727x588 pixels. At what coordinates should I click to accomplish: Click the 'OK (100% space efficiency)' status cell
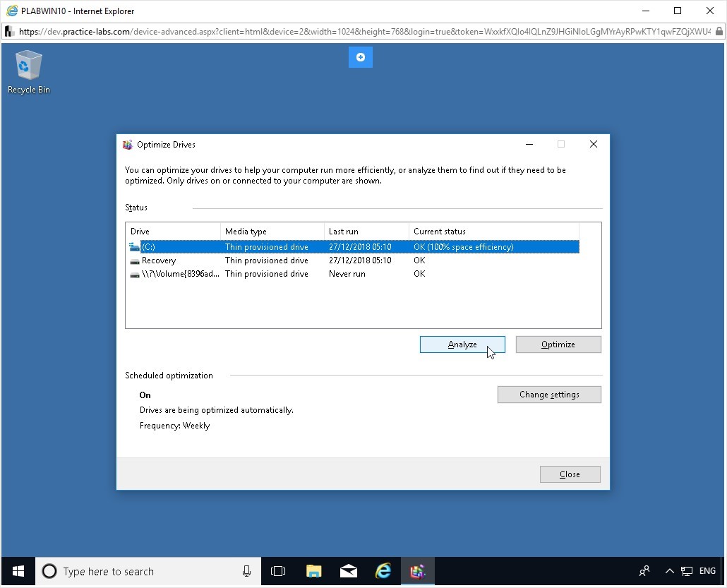[x=464, y=246]
